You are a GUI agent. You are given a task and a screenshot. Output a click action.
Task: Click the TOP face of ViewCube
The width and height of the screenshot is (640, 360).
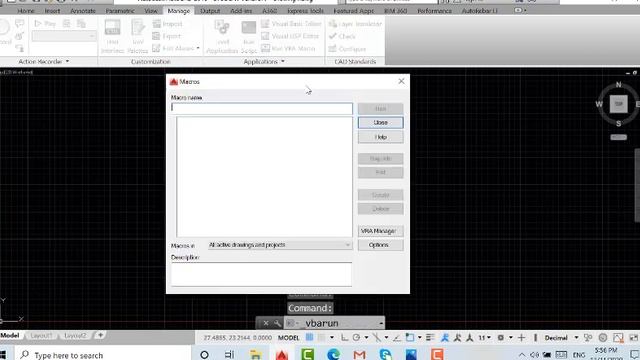(618, 104)
